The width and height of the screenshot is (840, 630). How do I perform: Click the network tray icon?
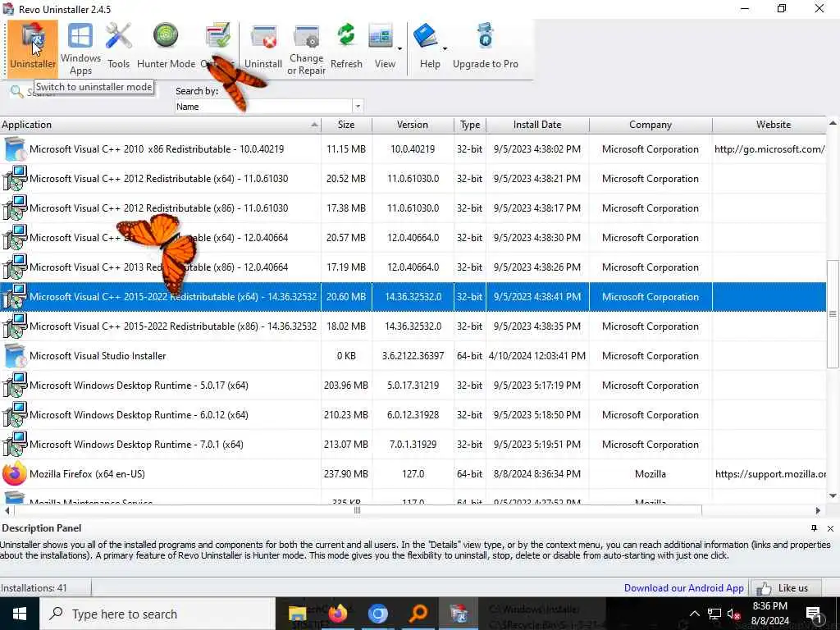point(714,614)
